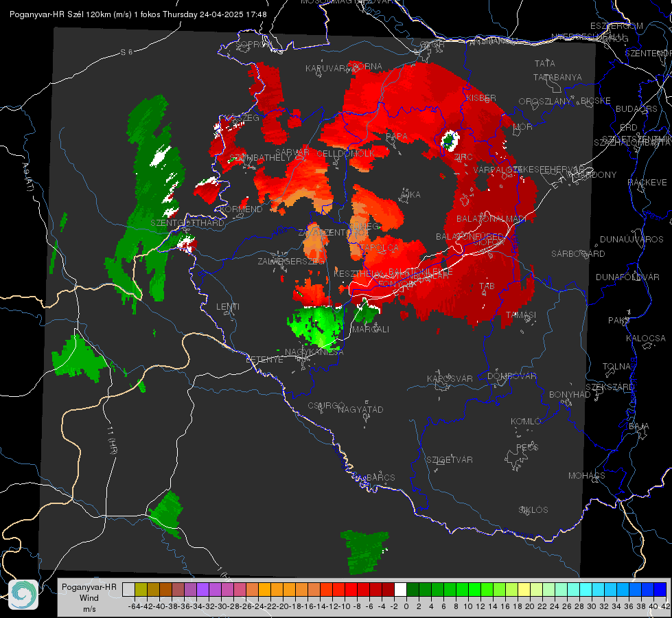
Task: Click the yellow swatch between 18 and 20
Action: tap(524, 590)
